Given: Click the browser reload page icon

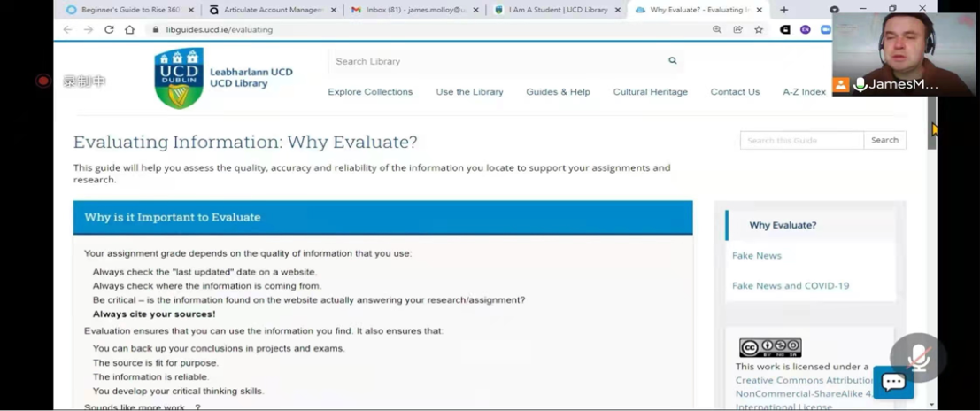Looking at the screenshot, I should pos(109,29).
